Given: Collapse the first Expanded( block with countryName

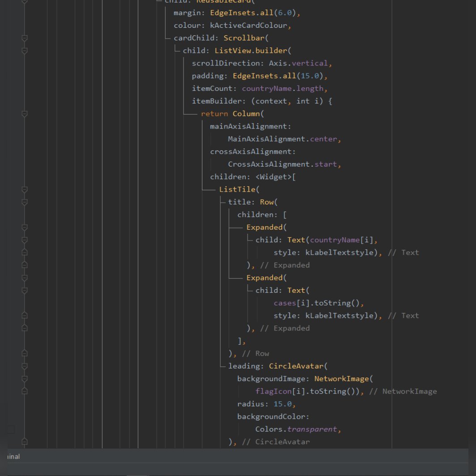Looking at the screenshot, I should [x=25, y=227].
